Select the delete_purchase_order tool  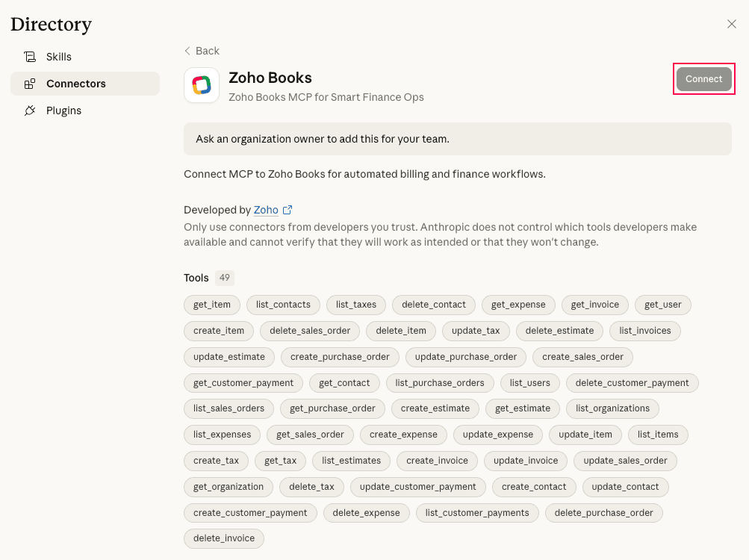(604, 513)
